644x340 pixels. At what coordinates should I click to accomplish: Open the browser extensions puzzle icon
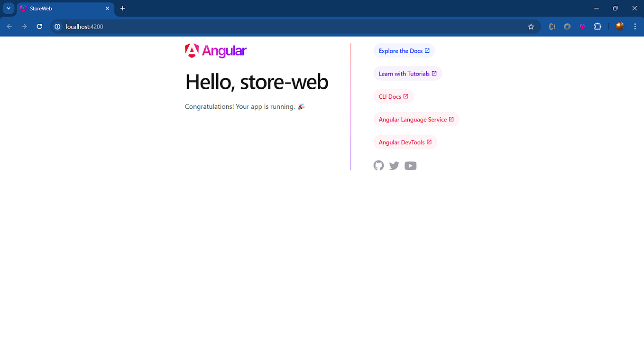click(597, 27)
